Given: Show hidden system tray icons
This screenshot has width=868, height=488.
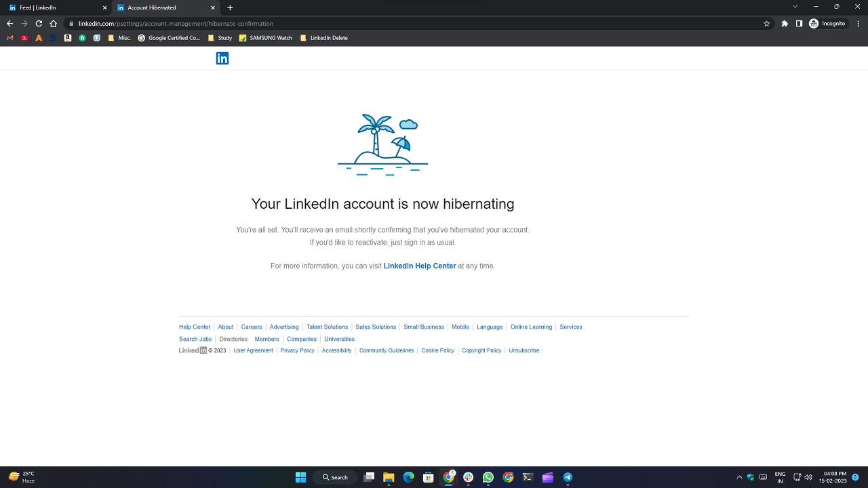Looking at the screenshot, I should click(739, 477).
